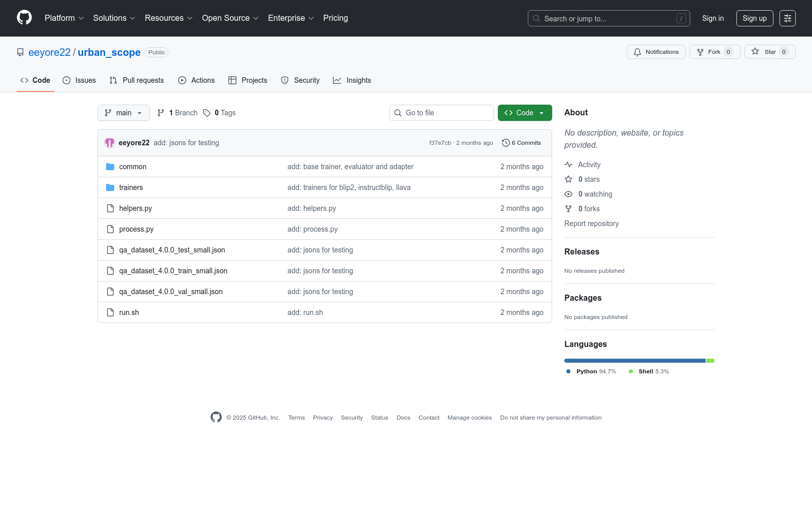Click the Activity pulse icon

(x=568, y=165)
